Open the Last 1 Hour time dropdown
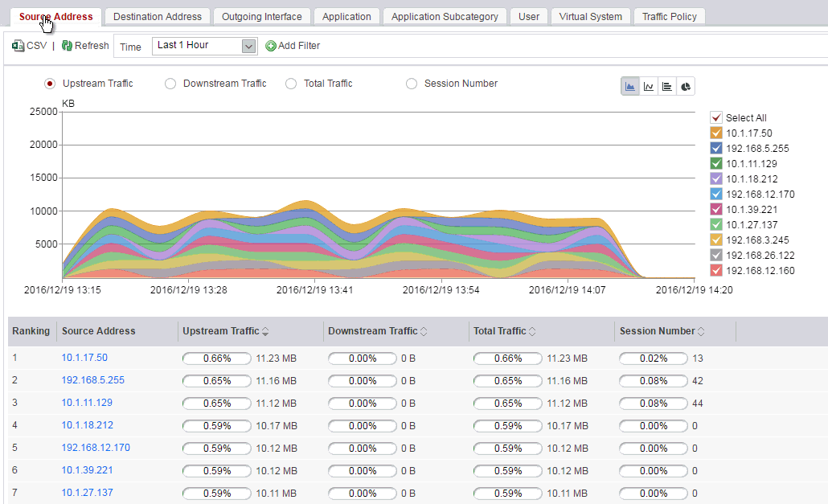This screenshot has width=828, height=504. (x=204, y=46)
